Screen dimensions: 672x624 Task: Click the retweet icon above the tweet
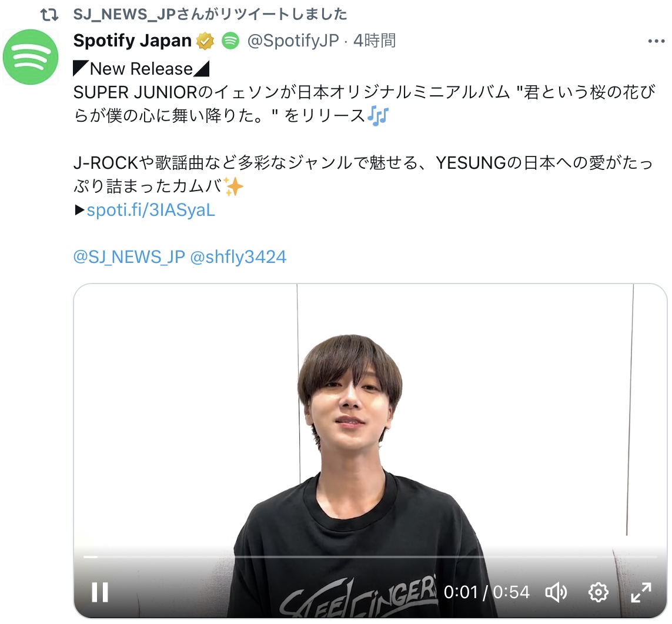(49, 15)
